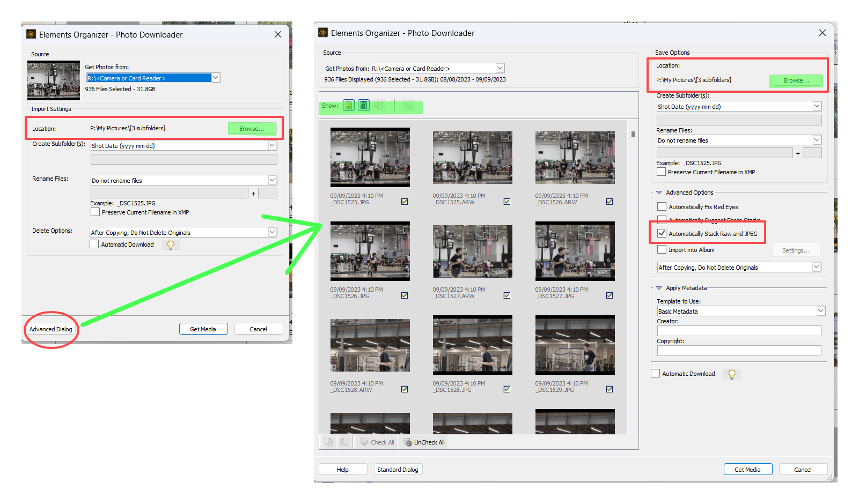Enable Automatically Fix Red Eyes
Viewport: 859px width, 504px height.
[x=662, y=206]
